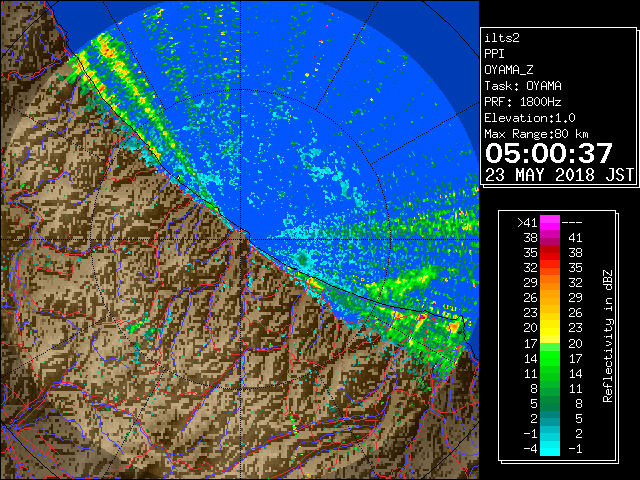
Task: Pick the magenta '>41' legend color
Action: tap(550, 222)
